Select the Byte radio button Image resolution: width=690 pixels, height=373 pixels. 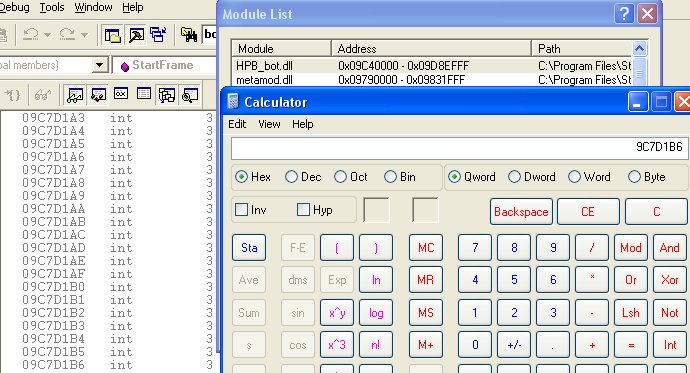pos(634,177)
